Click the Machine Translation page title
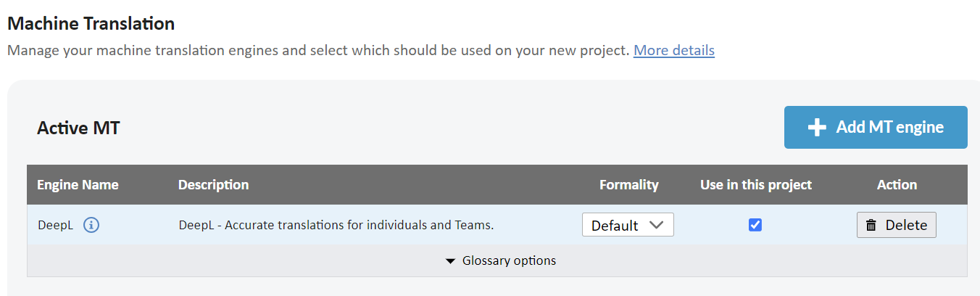 point(91,23)
